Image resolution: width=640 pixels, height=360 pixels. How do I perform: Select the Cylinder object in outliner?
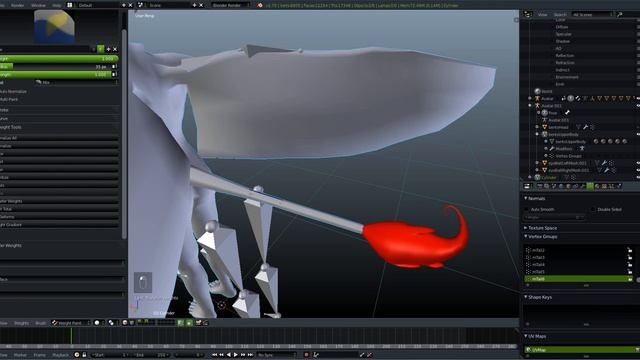point(549,178)
